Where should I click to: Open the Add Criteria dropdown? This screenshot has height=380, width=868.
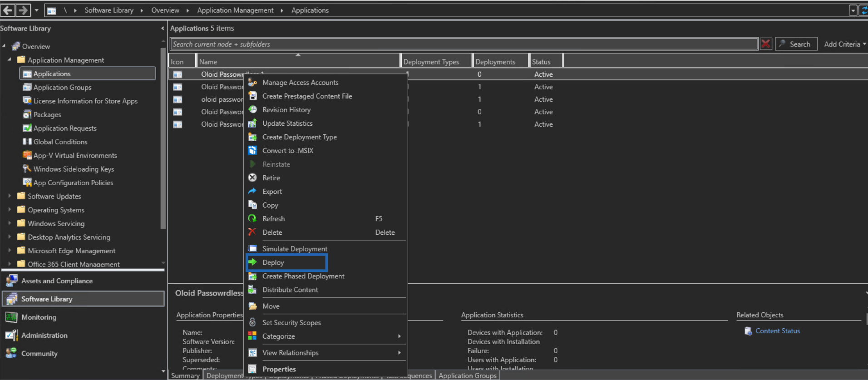click(845, 44)
